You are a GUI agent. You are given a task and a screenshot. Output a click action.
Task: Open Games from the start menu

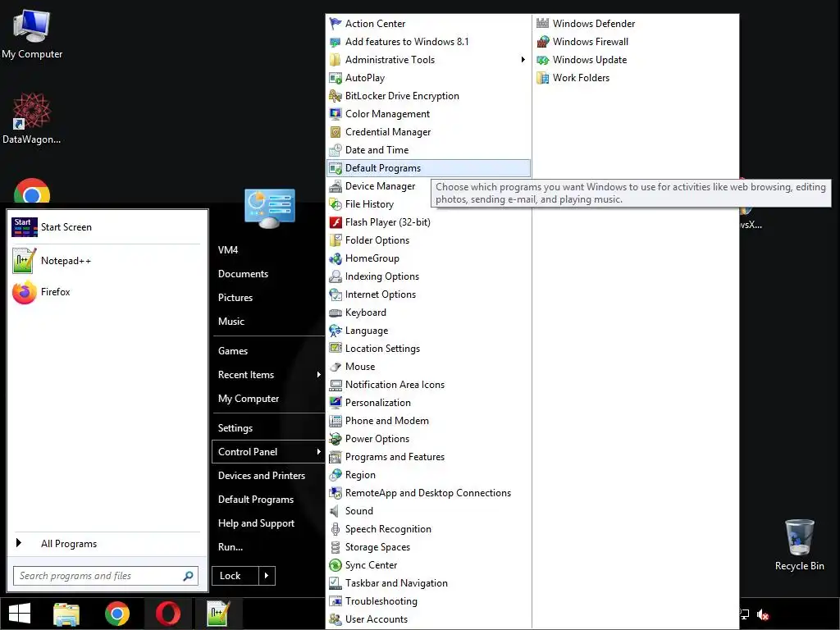pyautogui.click(x=232, y=351)
